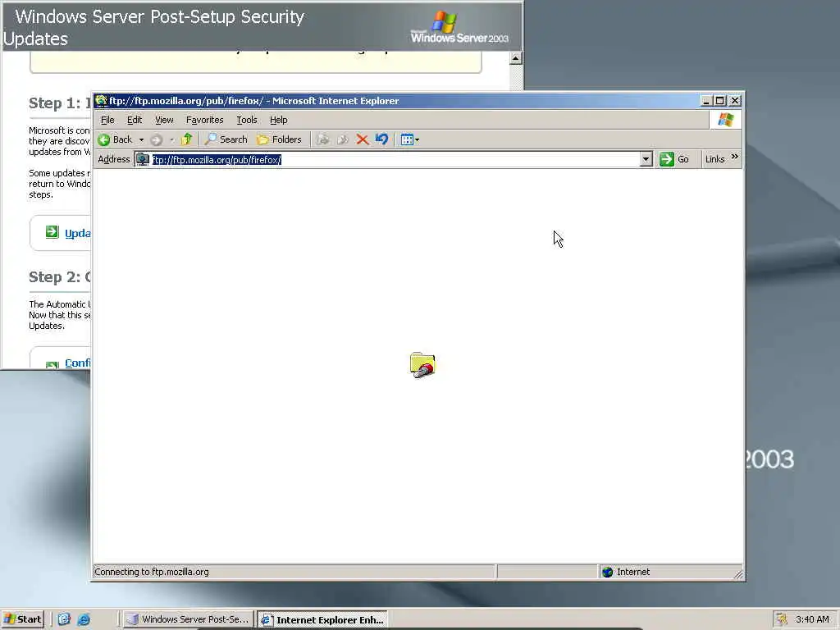The height and width of the screenshot is (630, 840).
Task: Click the red Delete X icon
Action: [x=362, y=139]
